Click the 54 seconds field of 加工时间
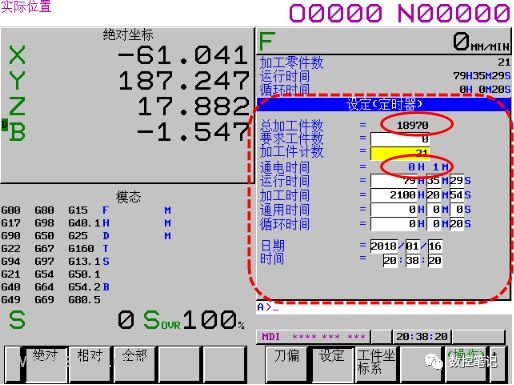514x385 pixels. [x=457, y=195]
